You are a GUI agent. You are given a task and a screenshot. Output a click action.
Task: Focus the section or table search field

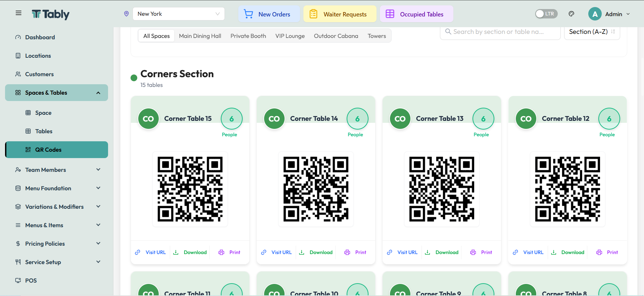[x=500, y=32]
